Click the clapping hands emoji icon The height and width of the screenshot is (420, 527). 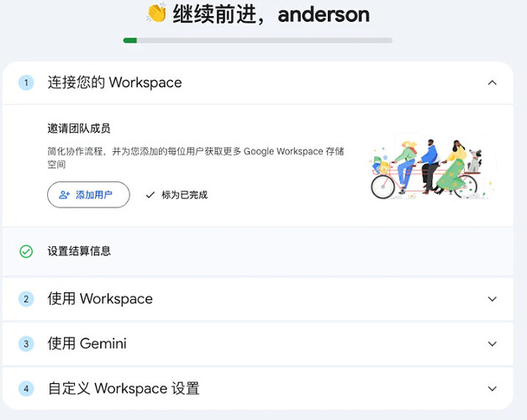tap(156, 13)
